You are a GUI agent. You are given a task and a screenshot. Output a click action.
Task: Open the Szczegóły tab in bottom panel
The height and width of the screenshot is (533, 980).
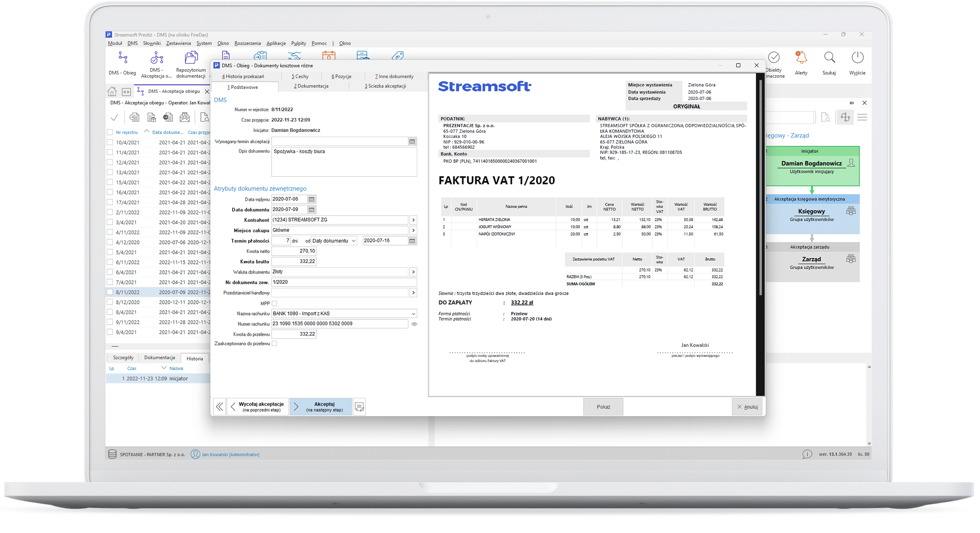click(123, 358)
